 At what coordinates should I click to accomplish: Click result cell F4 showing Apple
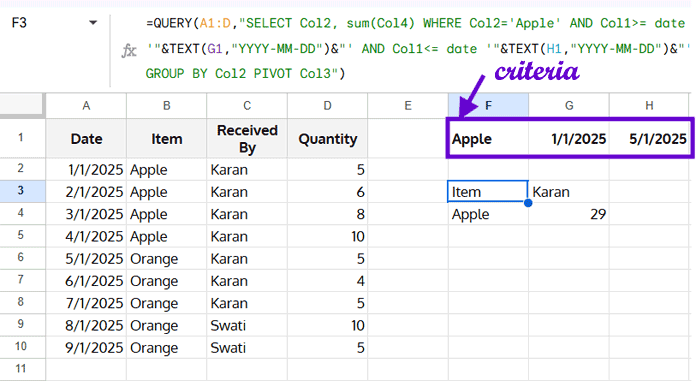[x=488, y=214]
